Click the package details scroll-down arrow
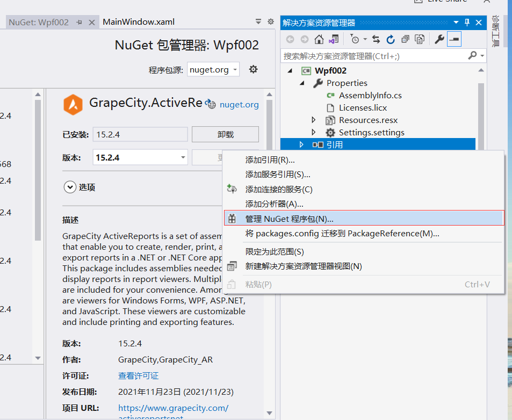This screenshot has height=420, width=512. tap(269, 413)
